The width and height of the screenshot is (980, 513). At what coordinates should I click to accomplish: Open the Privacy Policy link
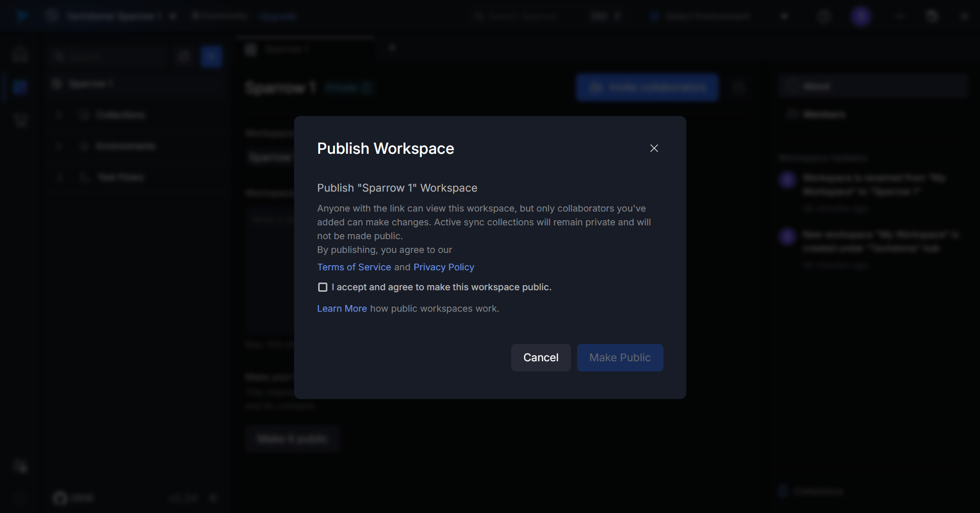tap(443, 267)
